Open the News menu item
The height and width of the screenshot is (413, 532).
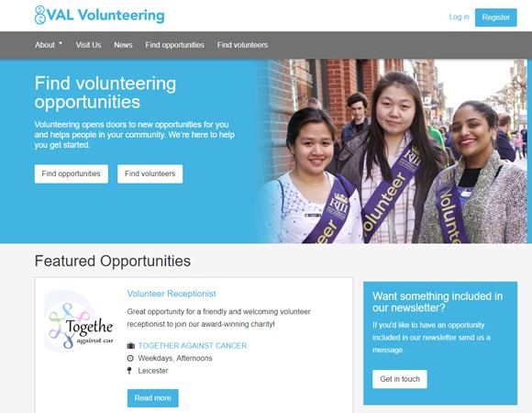(123, 45)
